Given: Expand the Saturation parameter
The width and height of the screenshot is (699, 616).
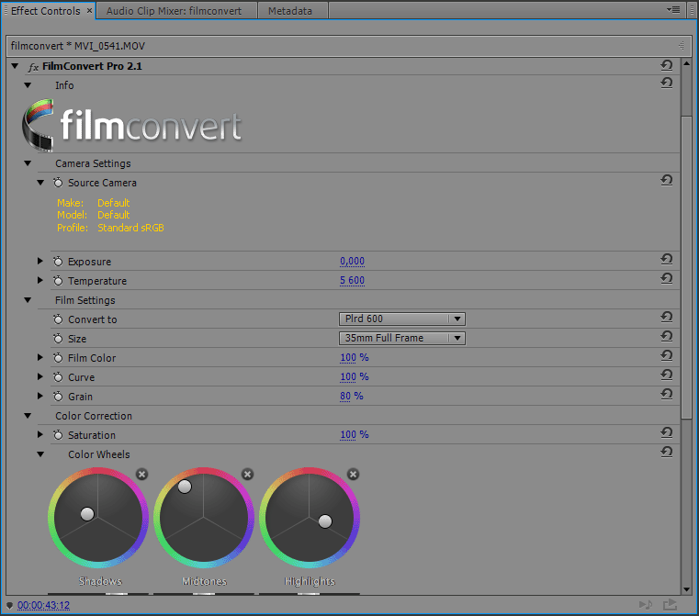Looking at the screenshot, I should pos(40,435).
